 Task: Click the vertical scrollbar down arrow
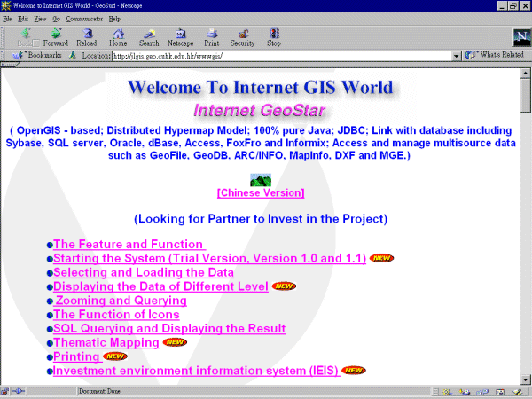(526, 379)
